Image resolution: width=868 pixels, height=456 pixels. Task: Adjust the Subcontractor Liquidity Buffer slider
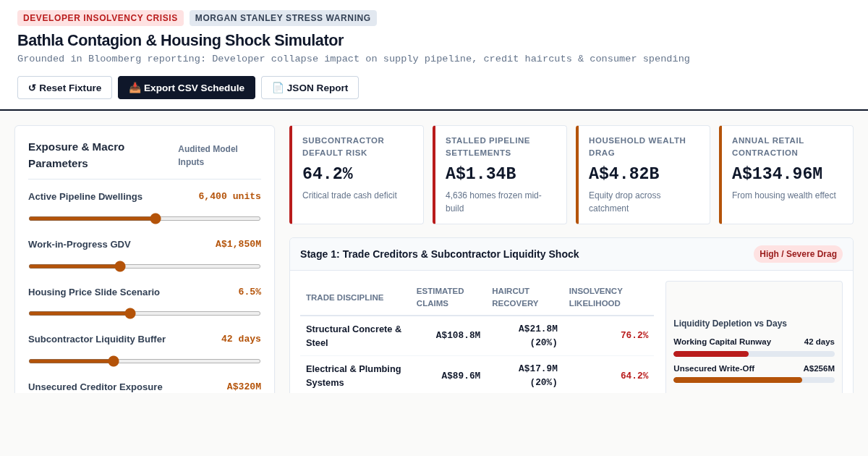coord(145,361)
